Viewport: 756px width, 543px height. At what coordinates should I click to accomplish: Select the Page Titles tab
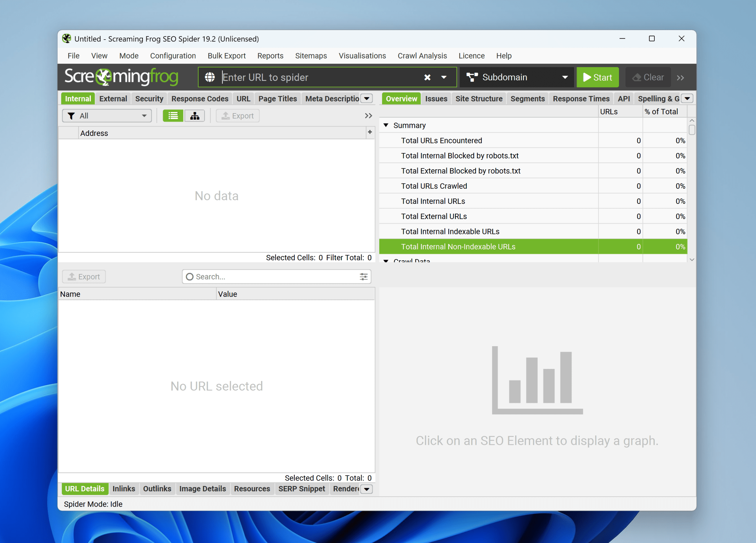point(278,98)
